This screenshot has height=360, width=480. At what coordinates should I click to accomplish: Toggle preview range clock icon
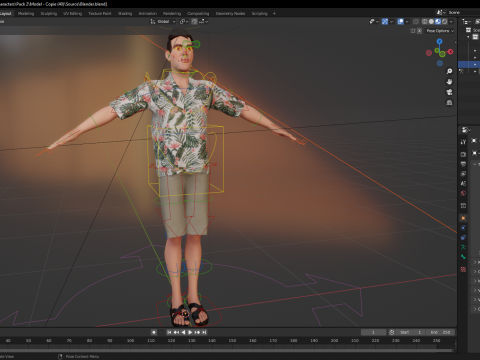392,332
